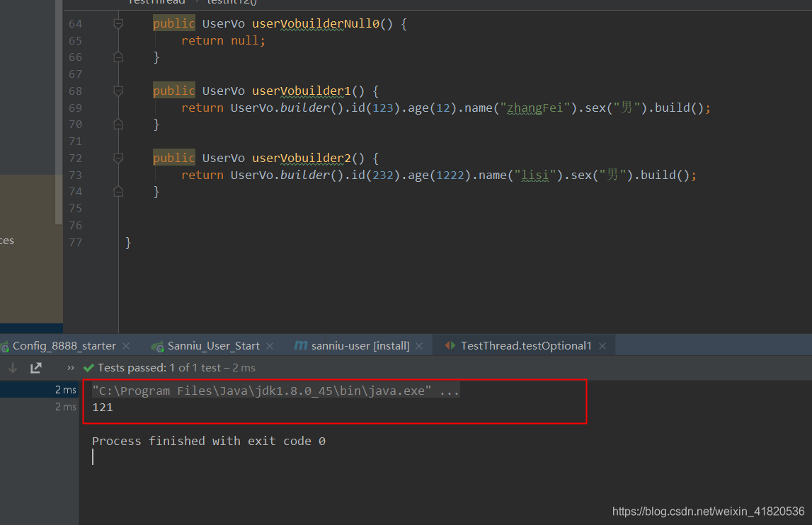Click the java.exe command line in console
This screenshot has width=812, height=525.
tap(275, 391)
